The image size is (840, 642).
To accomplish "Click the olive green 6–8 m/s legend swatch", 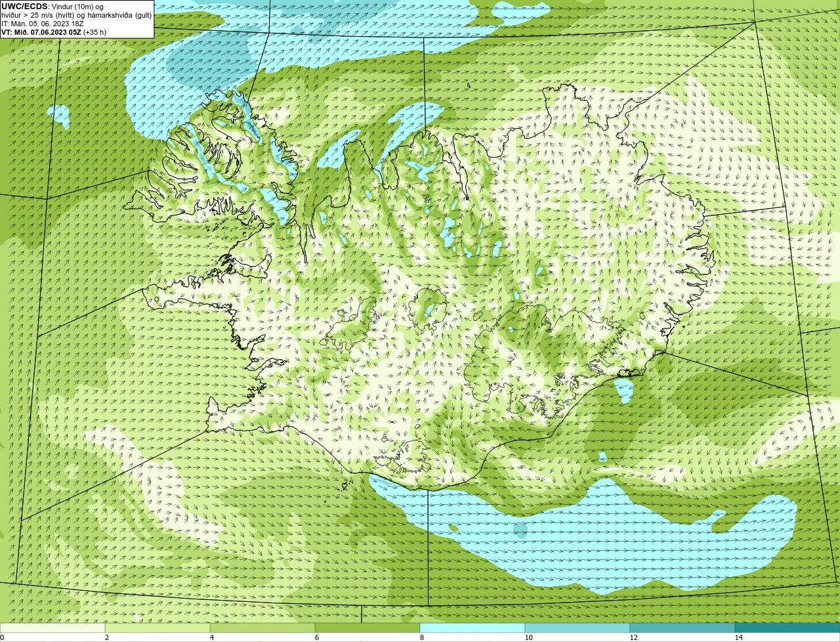I will (367, 628).
